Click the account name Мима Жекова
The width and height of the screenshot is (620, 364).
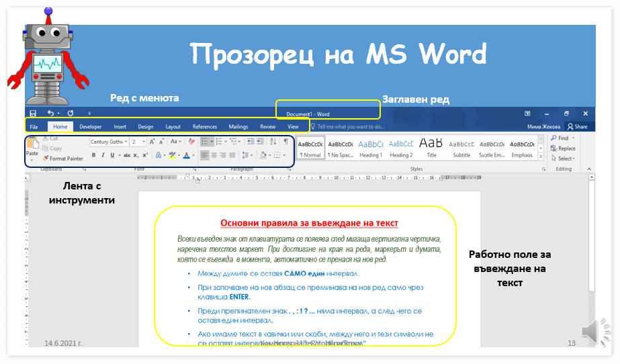coord(543,127)
